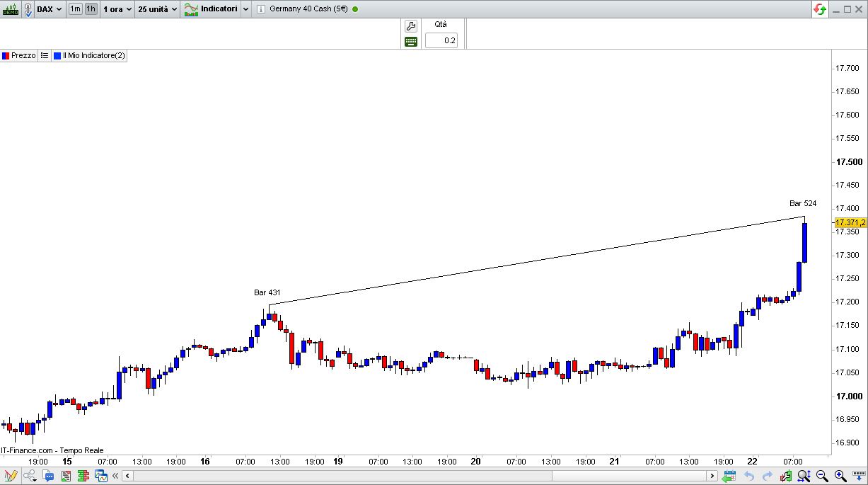Expand the arrow next to Indicatori
This screenshot has height=485, width=868.
pyautogui.click(x=245, y=9)
